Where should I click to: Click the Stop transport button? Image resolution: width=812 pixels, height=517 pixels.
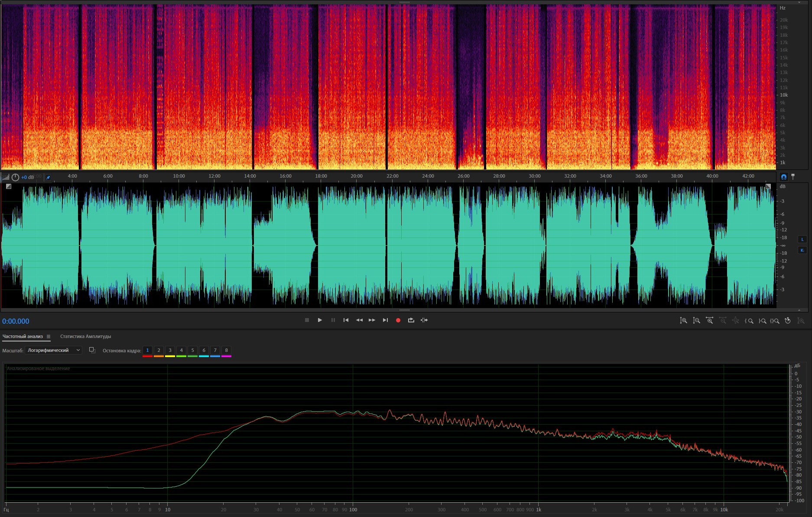pyautogui.click(x=307, y=320)
